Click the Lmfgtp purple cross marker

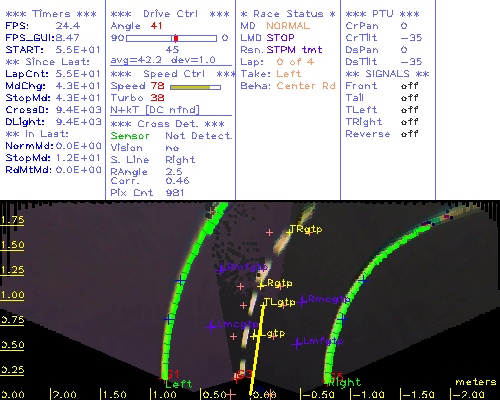point(297,343)
